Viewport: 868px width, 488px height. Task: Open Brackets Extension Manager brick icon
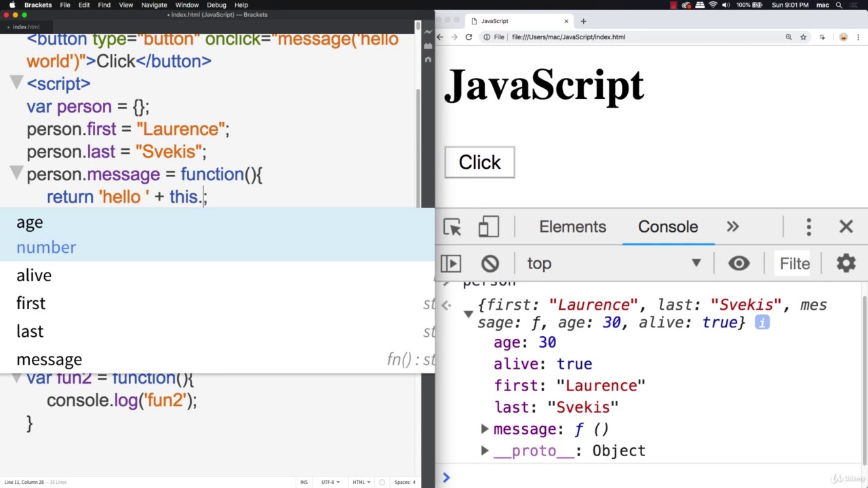pyautogui.click(x=428, y=46)
